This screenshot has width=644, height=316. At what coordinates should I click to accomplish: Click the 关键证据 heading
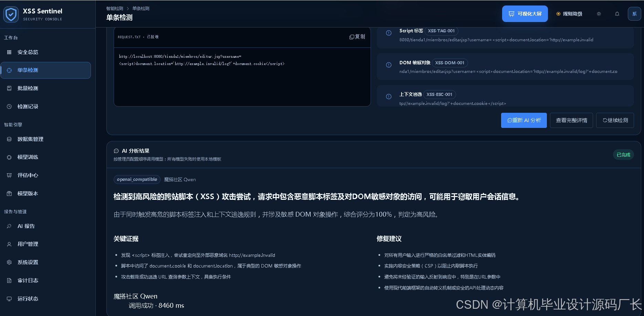pyautogui.click(x=126, y=239)
